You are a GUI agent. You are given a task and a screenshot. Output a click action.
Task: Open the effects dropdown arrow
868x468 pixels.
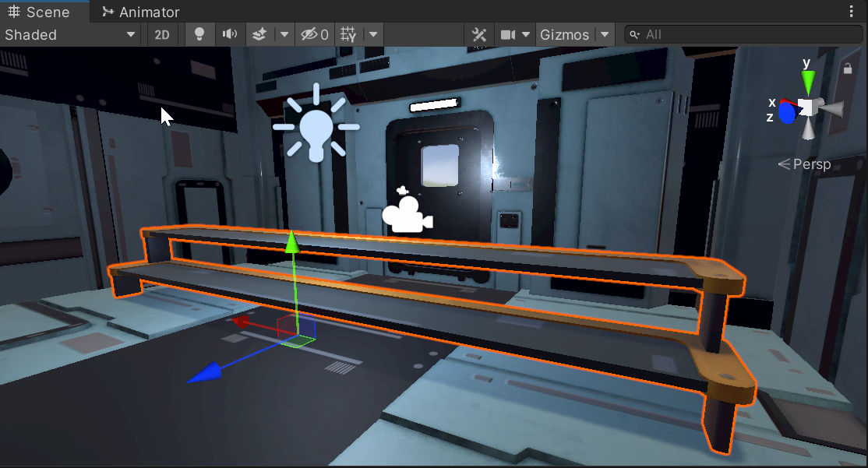[284, 34]
